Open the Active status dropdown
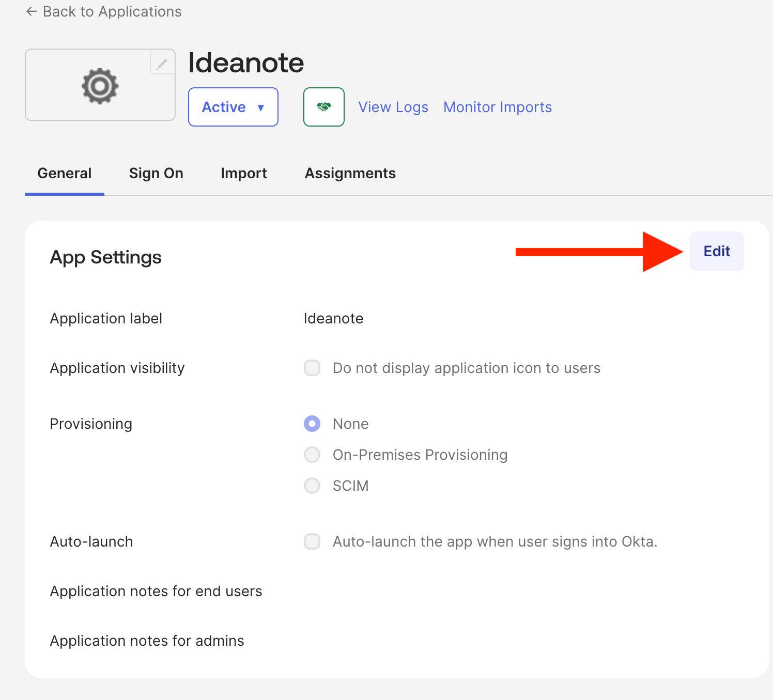Viewport: 773px width, 700px height. point(233,107)
